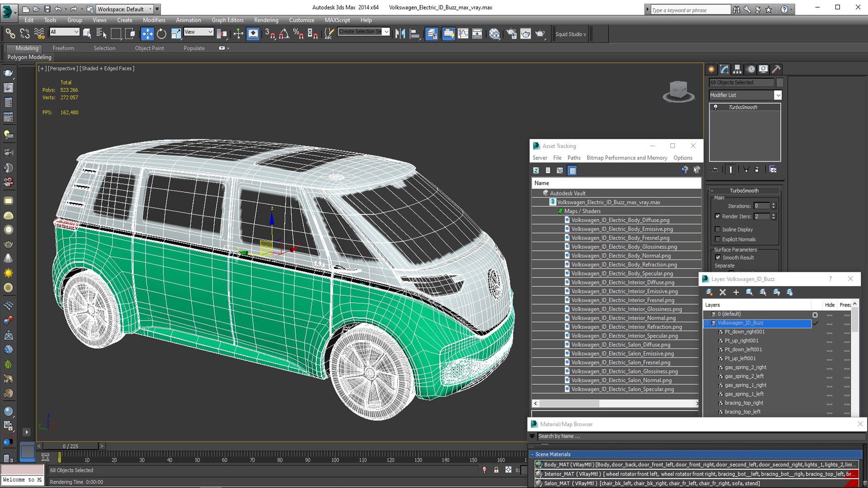Open the Modifiers menu

point(154,20)
